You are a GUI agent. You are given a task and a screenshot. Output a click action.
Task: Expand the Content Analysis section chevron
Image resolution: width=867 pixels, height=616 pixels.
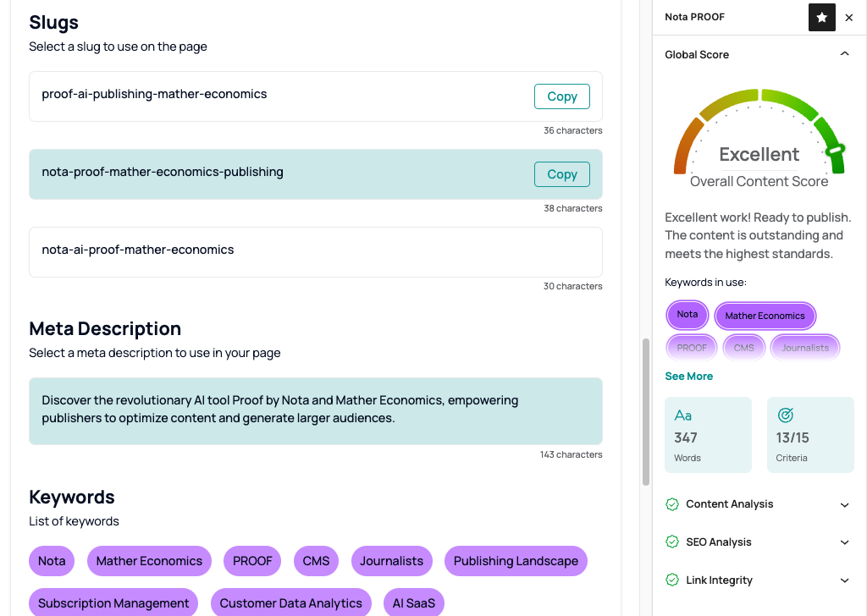844,505
